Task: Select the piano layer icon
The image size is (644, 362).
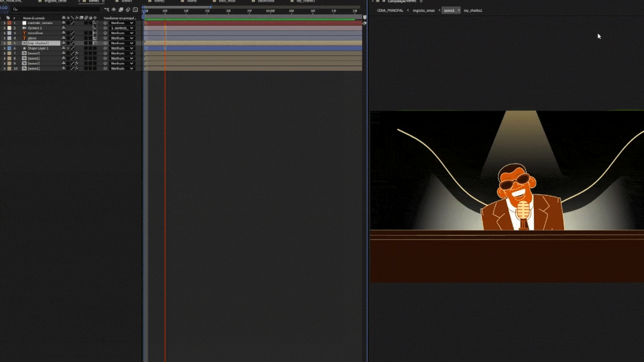Action: pyautogui.click(x=24, y=38)
